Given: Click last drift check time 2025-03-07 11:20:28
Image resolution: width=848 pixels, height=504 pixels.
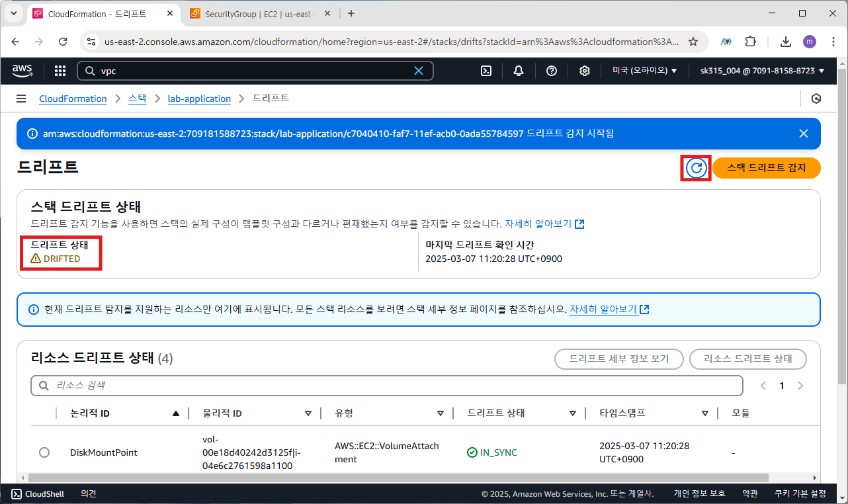Looking at the screenshot, I should (x=493, y=259).
